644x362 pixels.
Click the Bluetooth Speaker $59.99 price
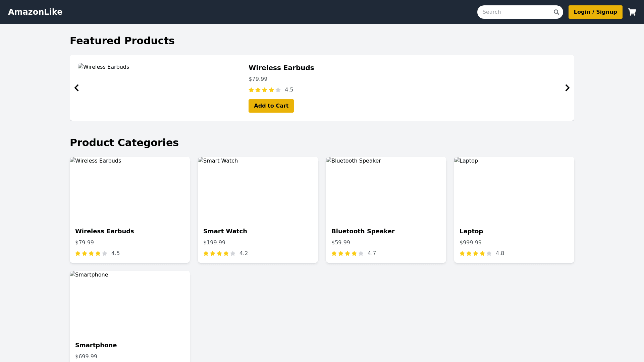(x=340, y=242)
